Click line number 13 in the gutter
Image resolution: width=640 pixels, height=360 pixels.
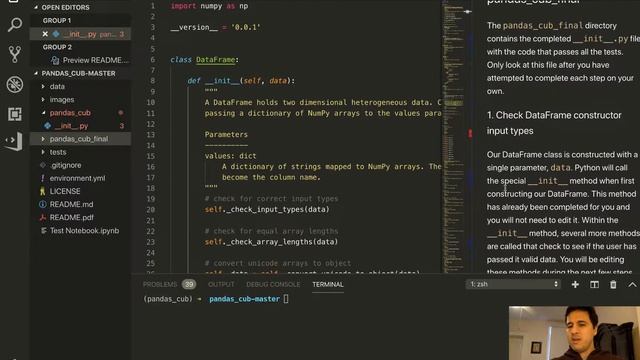tap(151, 134)
